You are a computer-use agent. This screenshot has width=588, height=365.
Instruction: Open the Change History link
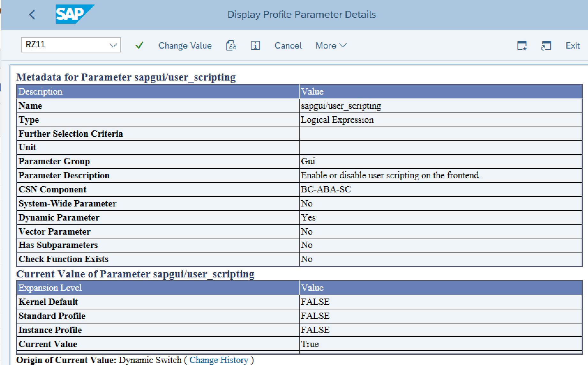click(x=219, y=360)
